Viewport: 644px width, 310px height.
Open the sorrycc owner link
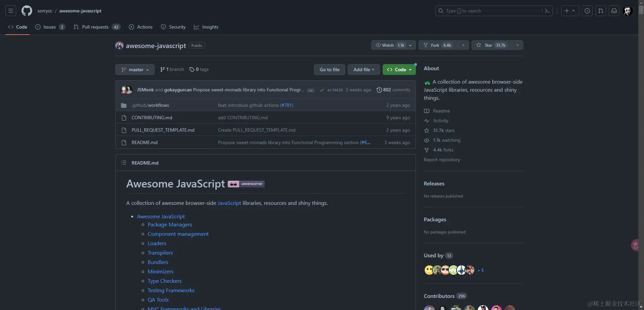45,11
